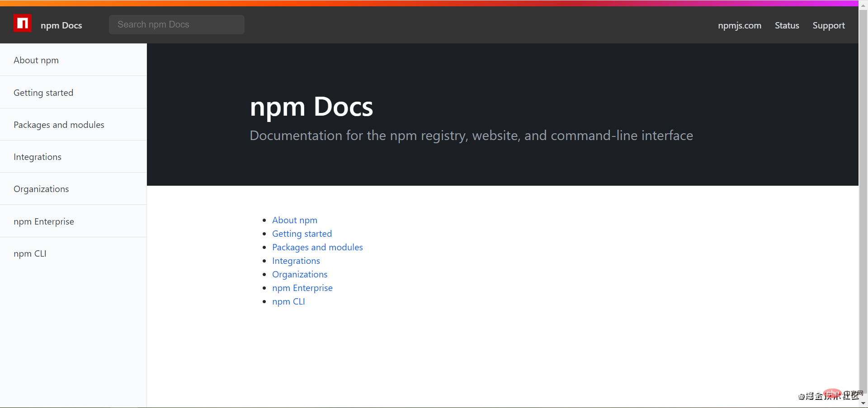Follow the Getting started link in the content list

(302, 234)
